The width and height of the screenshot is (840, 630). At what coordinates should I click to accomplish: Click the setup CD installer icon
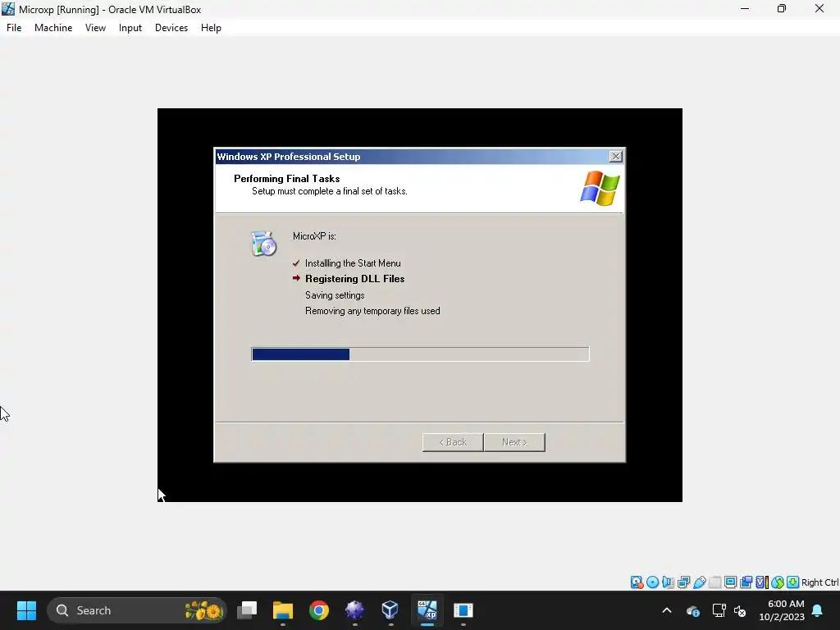(x=263, y=244)
